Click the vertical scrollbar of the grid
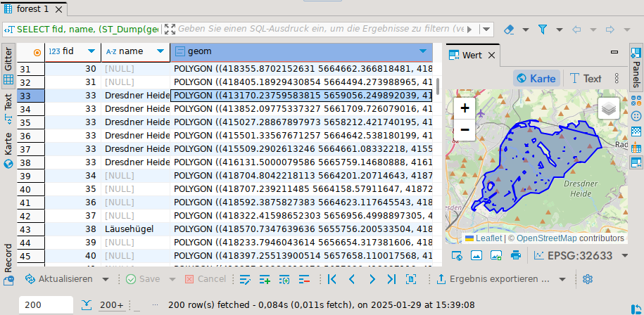 438,86
